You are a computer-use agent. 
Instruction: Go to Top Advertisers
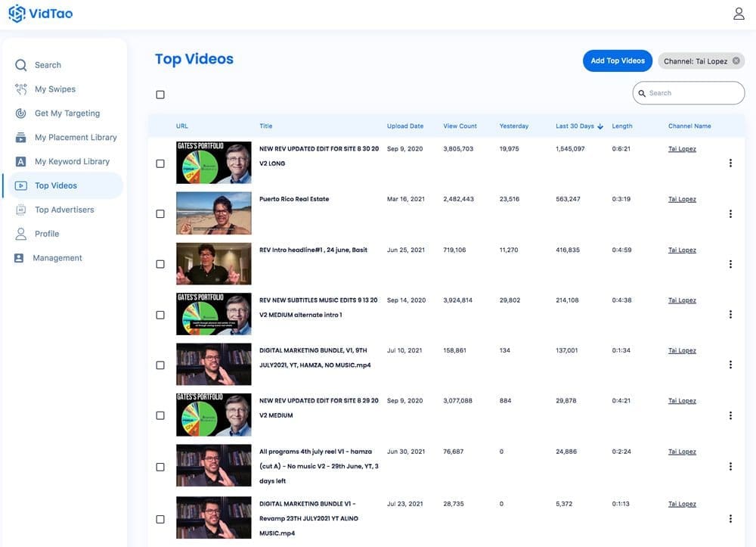[x=64, y=210]
